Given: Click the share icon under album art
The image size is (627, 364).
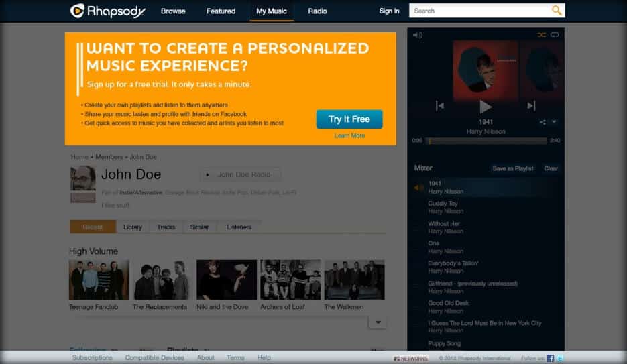Looking at the screenshot, I should pos(543,122).
